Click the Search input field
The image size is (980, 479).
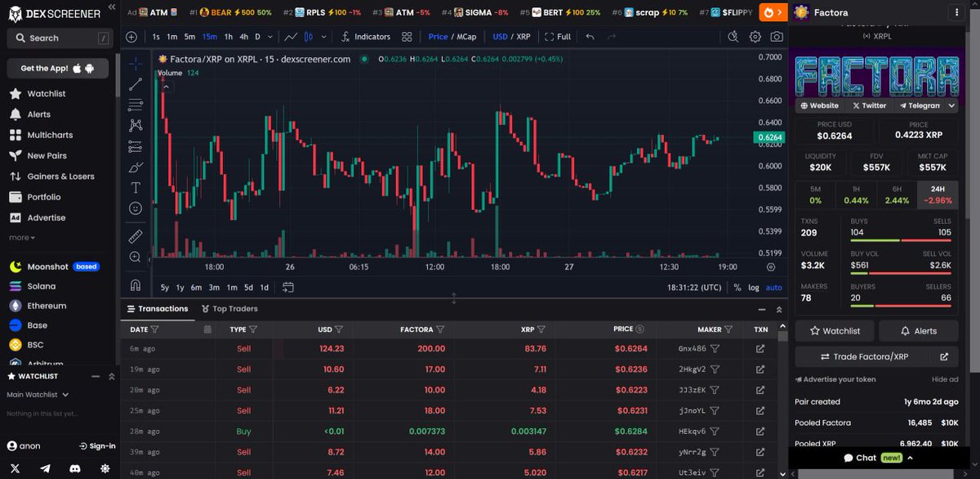[58, 38]
